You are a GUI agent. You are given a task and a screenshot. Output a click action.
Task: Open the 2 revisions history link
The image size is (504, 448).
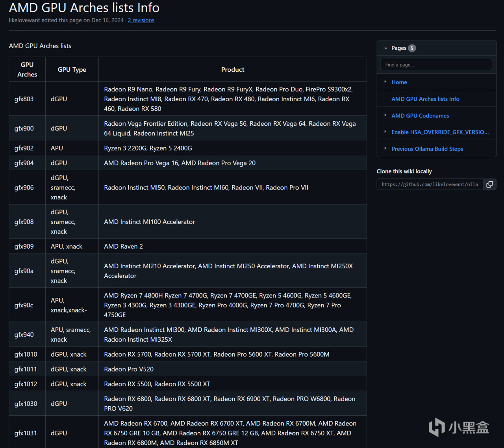coord(141,20)
